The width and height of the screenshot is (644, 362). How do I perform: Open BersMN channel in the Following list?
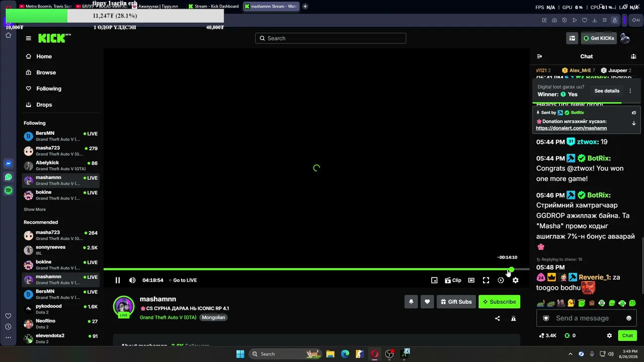click(x=60, y=136)
